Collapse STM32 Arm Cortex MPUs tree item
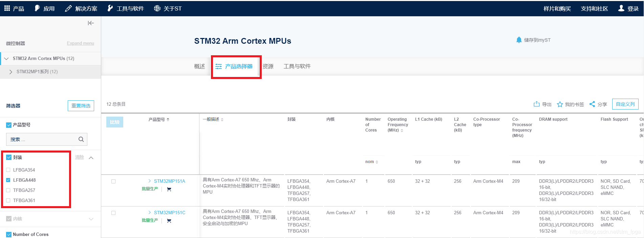 pyautogui.click(x=6, y=59)
